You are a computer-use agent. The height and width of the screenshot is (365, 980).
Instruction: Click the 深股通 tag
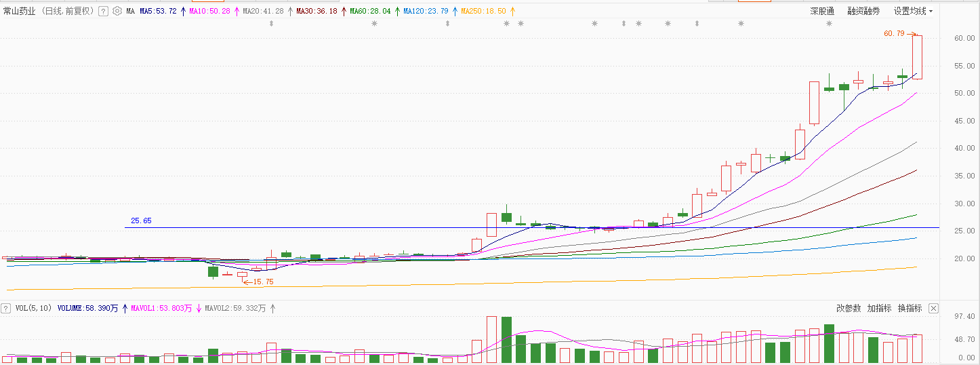click(x=822, y=11)
